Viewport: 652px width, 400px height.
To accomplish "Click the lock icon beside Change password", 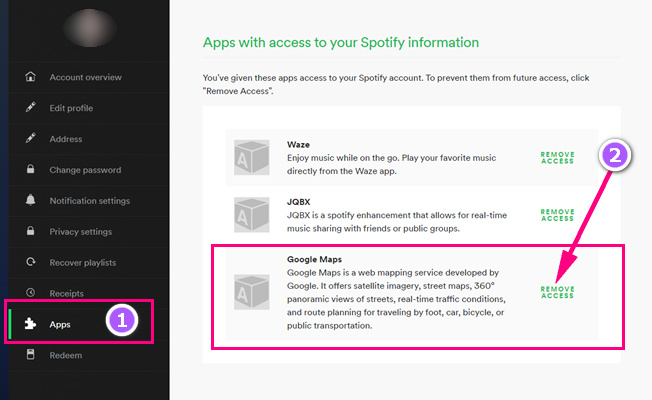I will tap(30, 170).
